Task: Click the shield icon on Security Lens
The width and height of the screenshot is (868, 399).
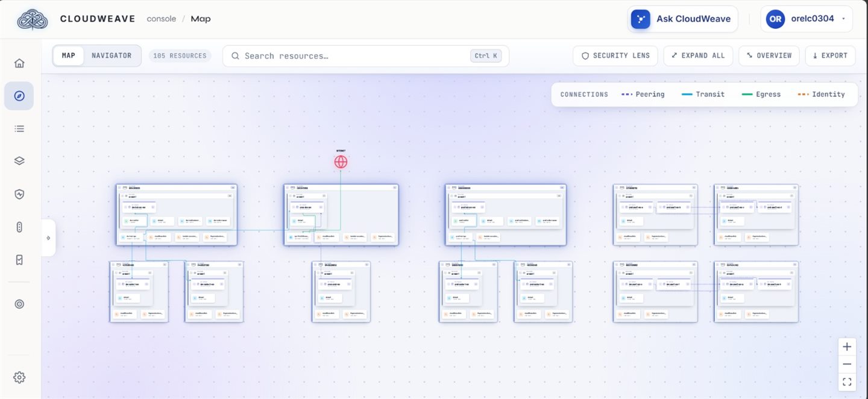Action: point(585,55)
